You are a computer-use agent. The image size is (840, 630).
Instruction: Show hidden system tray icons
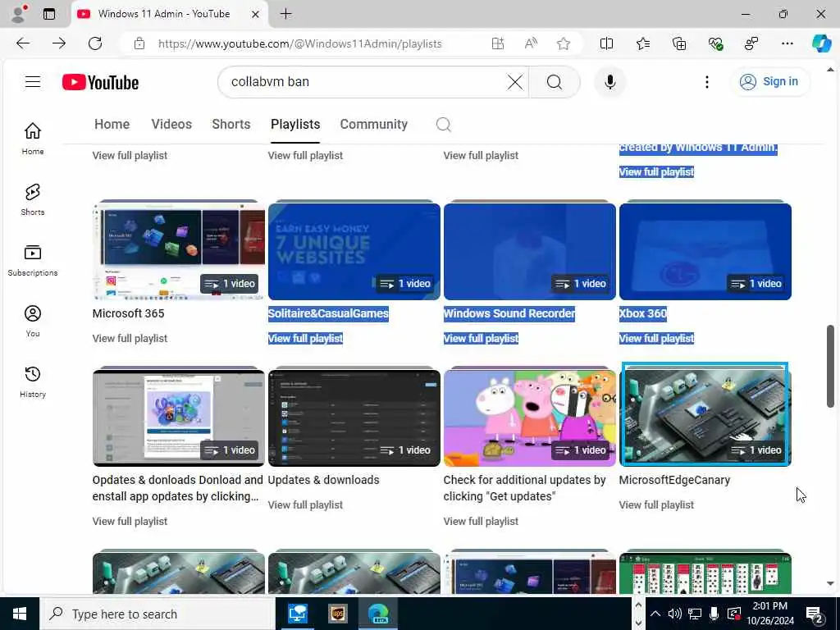click(x=655, y=614)
